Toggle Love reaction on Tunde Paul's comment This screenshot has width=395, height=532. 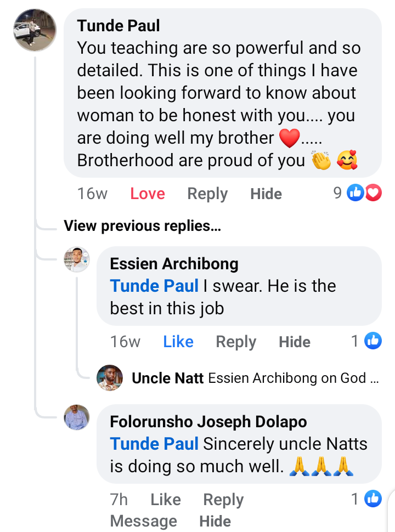click(148, 194)
